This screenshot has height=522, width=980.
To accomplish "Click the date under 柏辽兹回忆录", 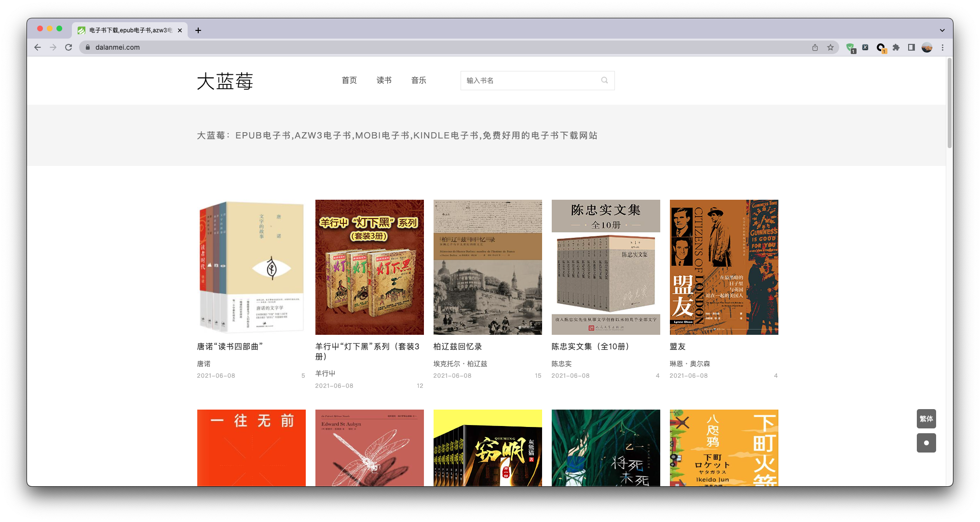I will tap(452, 375).
